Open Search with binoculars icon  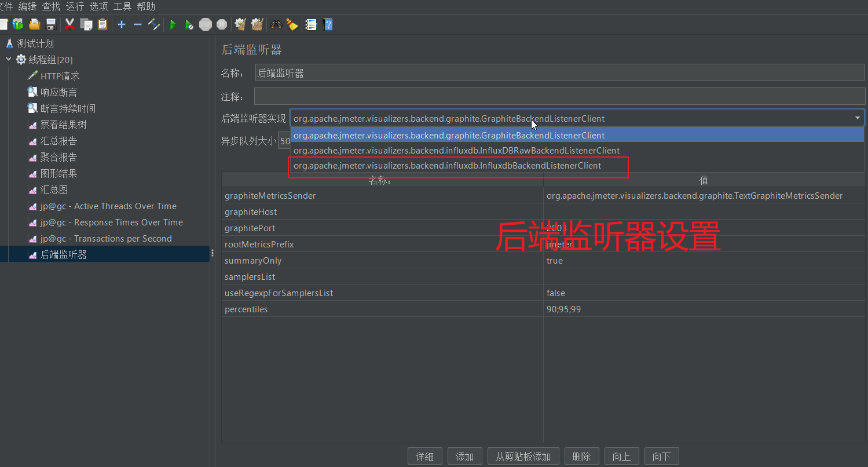(x=276, y=24)
